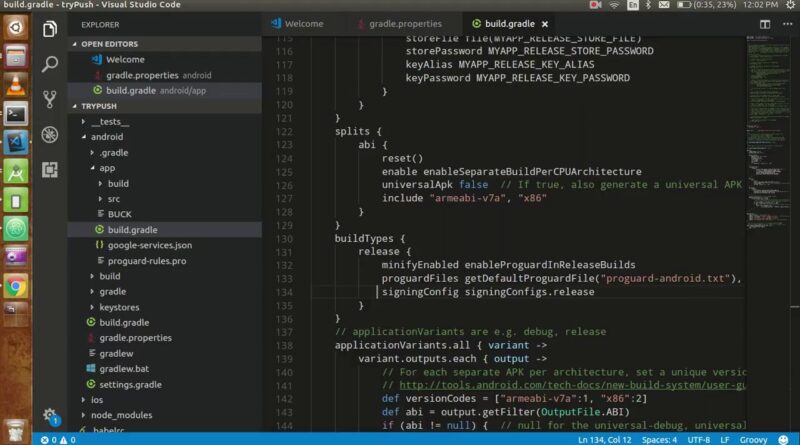Image resolution: width=800 pixels, height=445 pixels.
Task: Open the Search view icon
Action: coord(49,64)
